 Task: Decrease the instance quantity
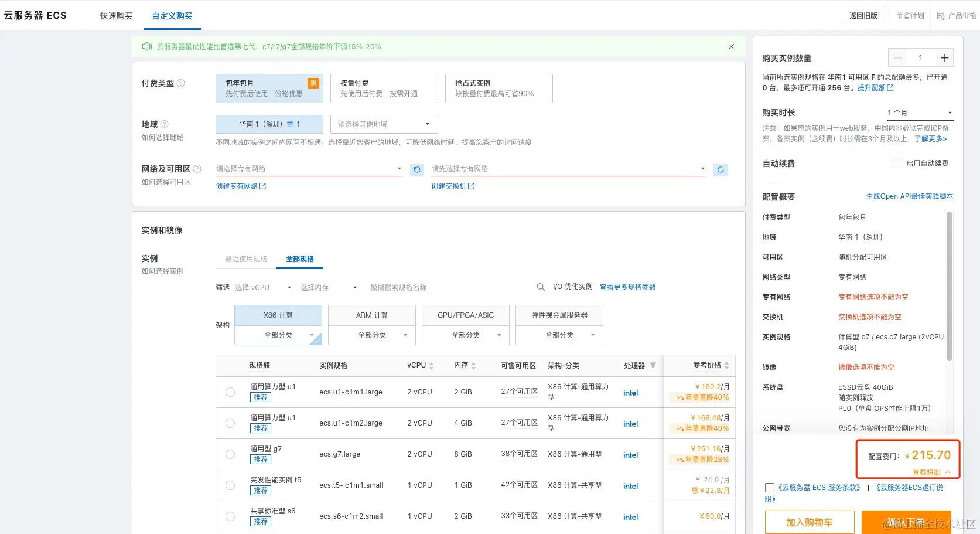tap(898, 57)
